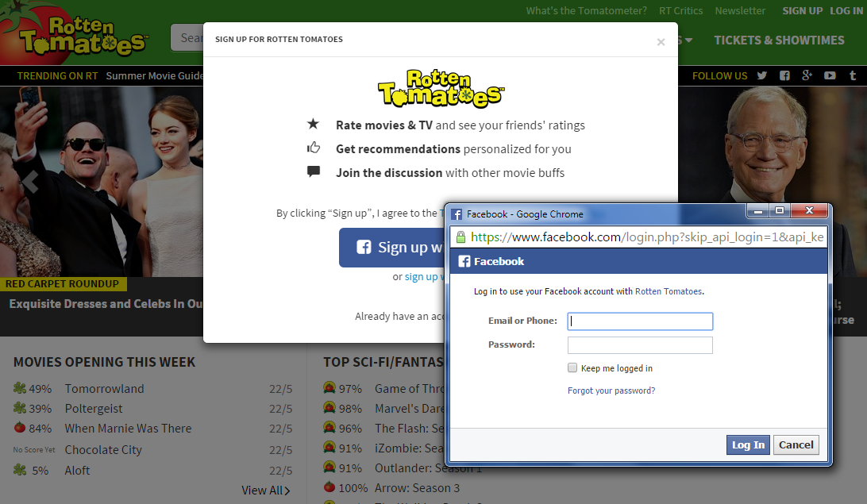Open When Marnie Was There link
Image resolution: width=867 pixels, height=504 pixels.
pos(128,429)
